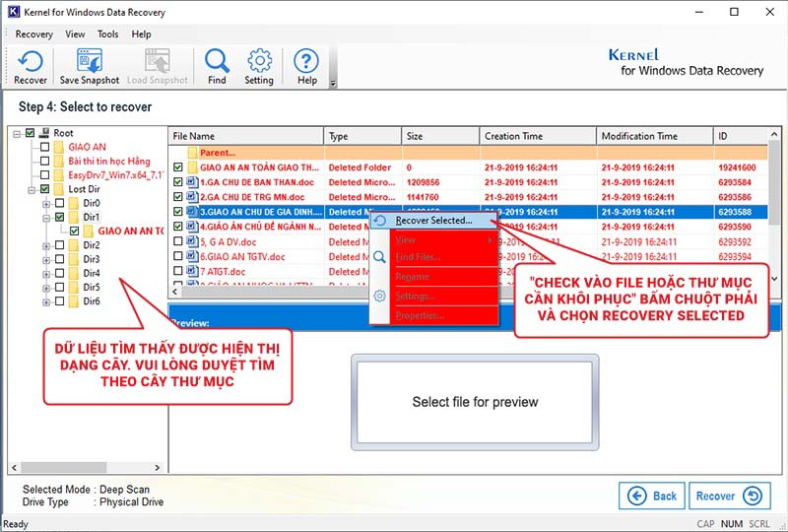Image resolution: width=788 pixels, height=532 pixels.
Task: Uncheck the 1.GA CHU DE BAN THAN.doc checkbox
Action: [178, 182]
